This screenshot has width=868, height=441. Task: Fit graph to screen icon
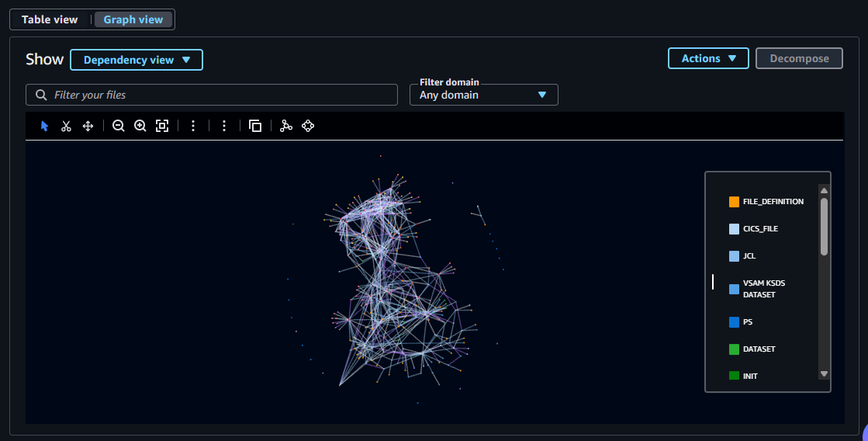click(162, 127)
